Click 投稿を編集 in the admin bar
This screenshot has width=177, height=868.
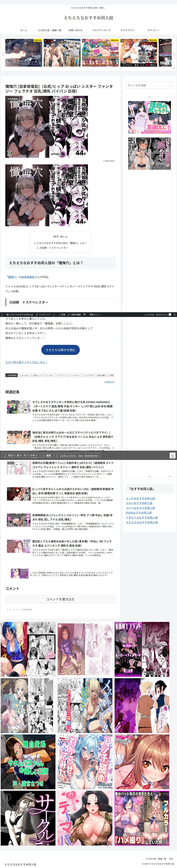tap(75, 314)
